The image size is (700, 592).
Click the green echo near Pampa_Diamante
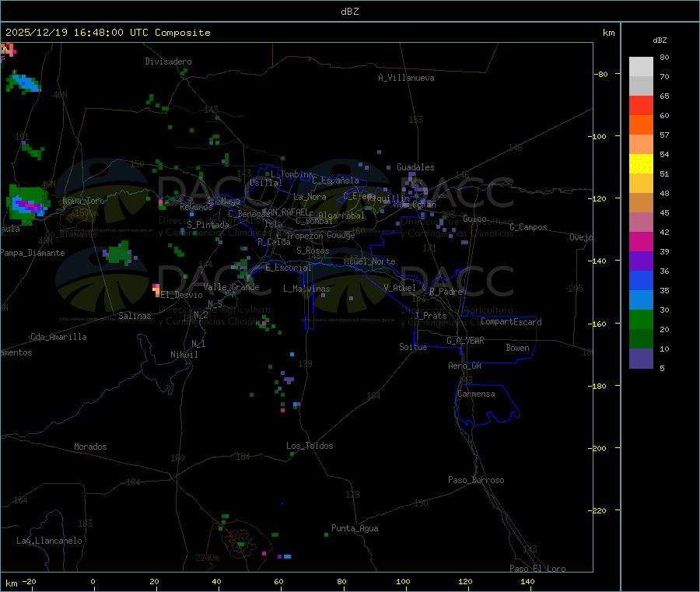tap(118, 252)
